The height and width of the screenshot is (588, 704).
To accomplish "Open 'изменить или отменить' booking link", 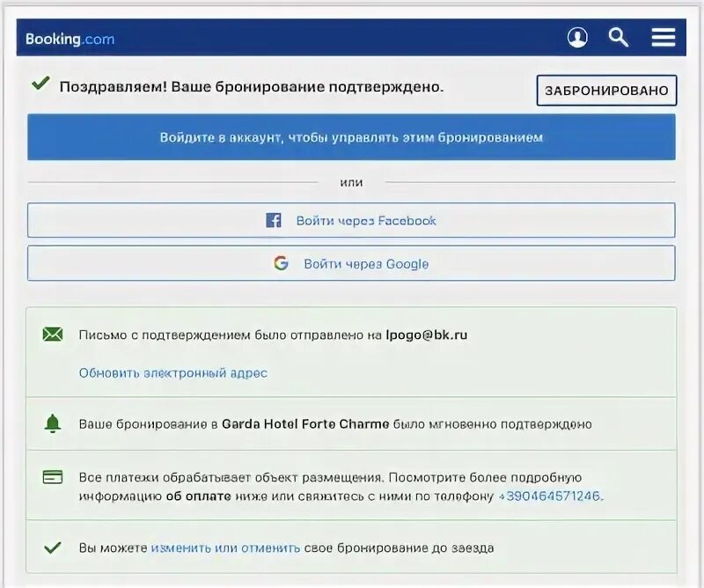I will coord(225,548).
